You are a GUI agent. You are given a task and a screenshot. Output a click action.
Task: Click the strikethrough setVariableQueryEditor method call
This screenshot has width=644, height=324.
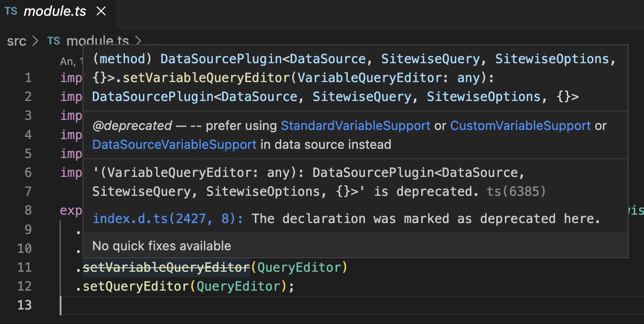166,267
